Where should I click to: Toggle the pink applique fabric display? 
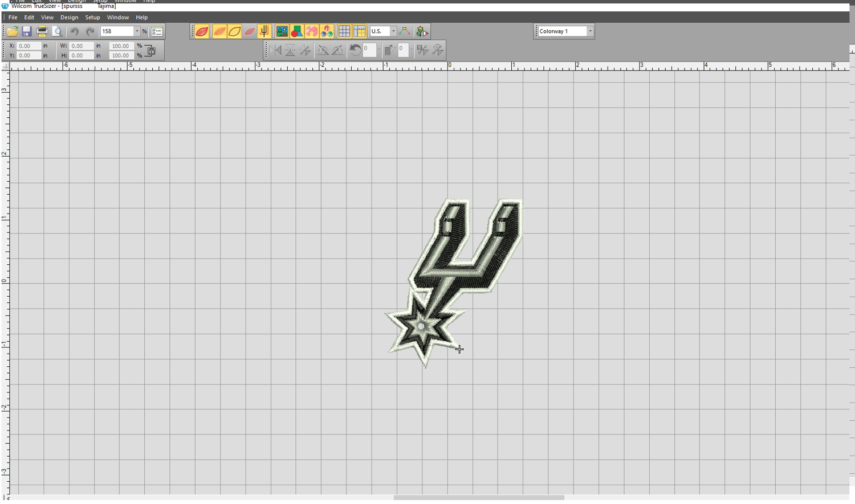pos(312,31)
